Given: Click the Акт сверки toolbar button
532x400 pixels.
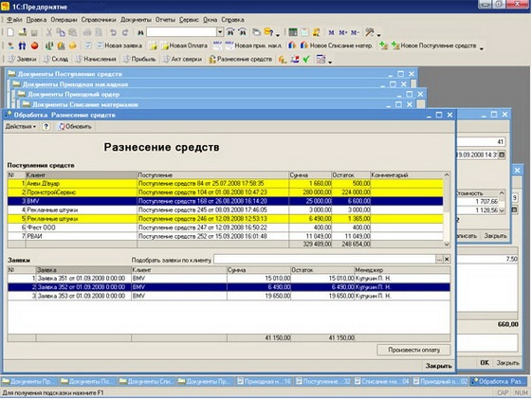Looking at the screenshot, I should click(182, 59).
